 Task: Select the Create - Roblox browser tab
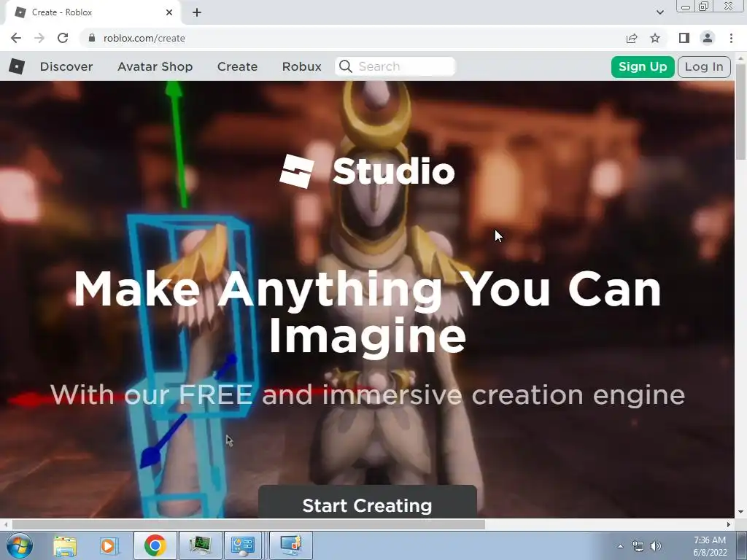pos(93,12)
